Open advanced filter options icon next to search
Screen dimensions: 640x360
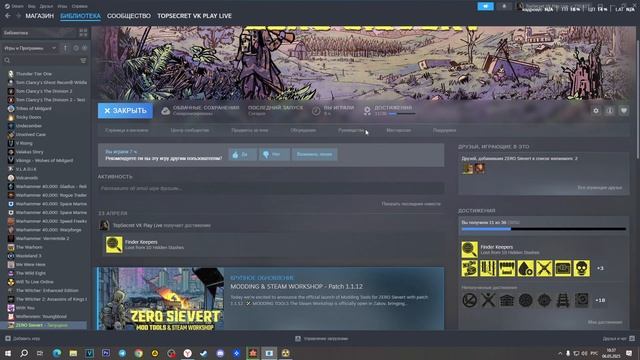(83, 60)
